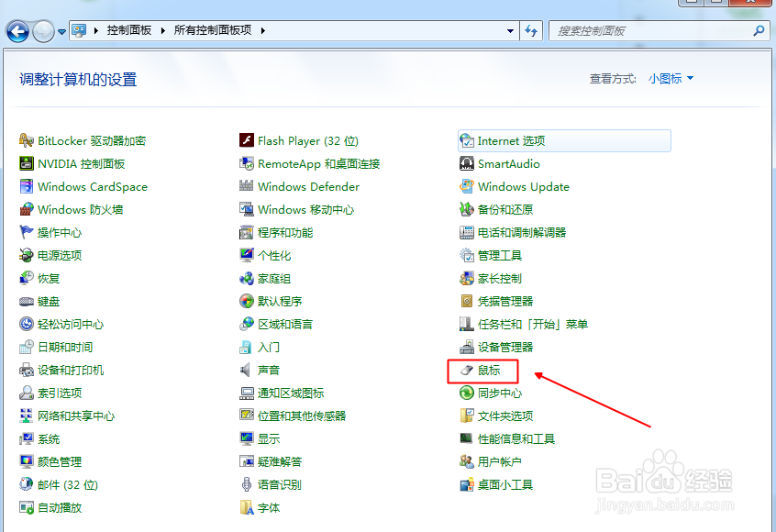Click the search magnifier button

[759, 30]
